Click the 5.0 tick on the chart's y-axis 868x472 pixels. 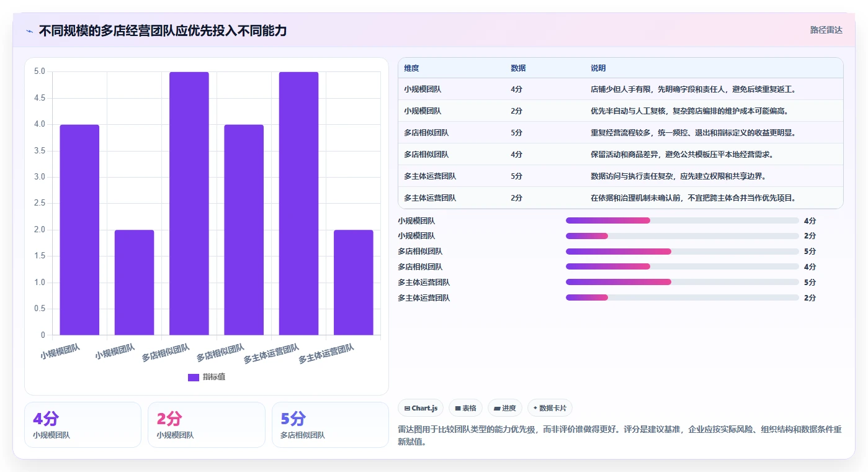coord(40,71)
